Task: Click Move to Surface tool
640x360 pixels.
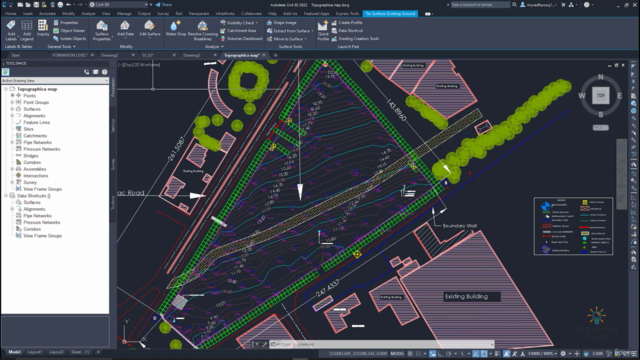Action: click(x=287, y=39)
